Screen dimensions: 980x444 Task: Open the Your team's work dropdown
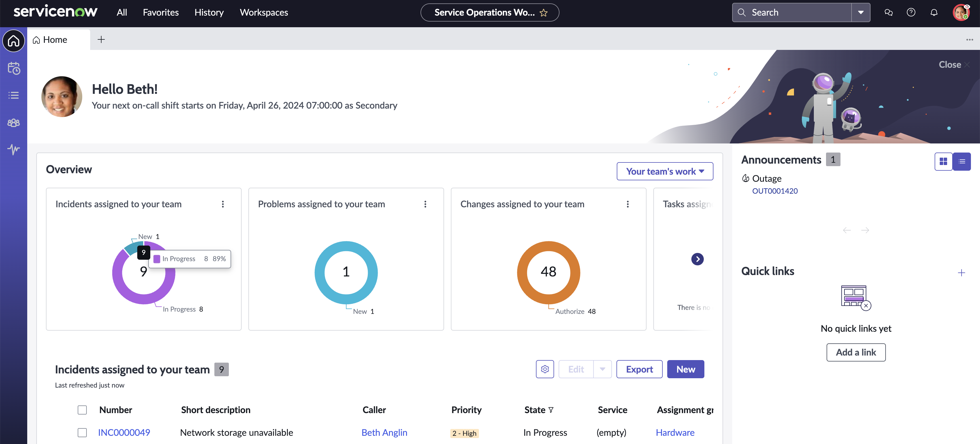coord(665,172)
